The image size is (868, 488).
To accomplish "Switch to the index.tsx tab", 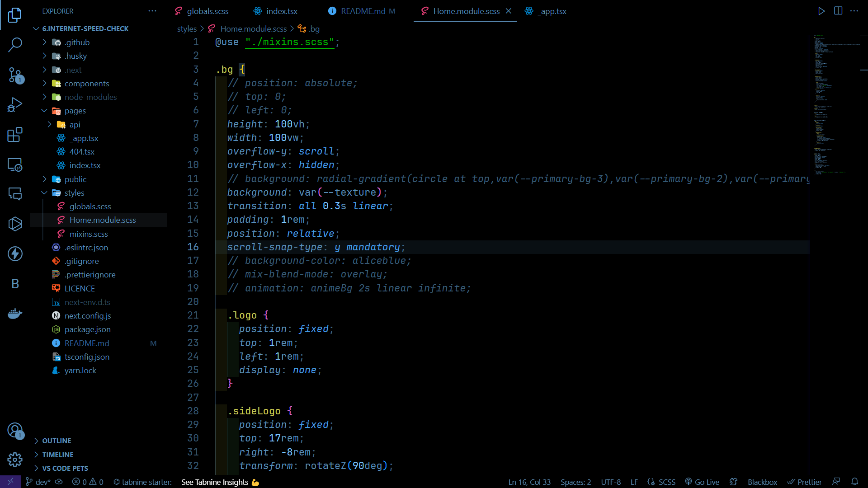I will pyautogui.click(x=281, y=11).
